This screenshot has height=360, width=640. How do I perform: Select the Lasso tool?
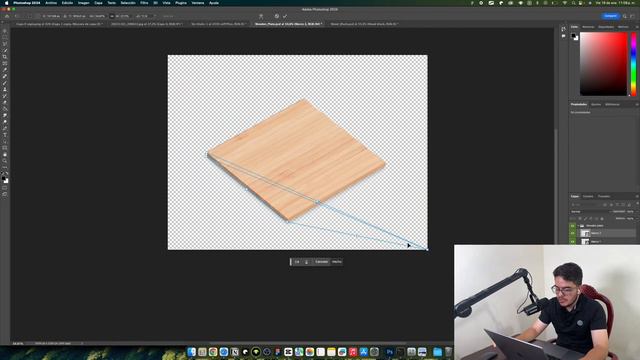click(x=5, y=44)
